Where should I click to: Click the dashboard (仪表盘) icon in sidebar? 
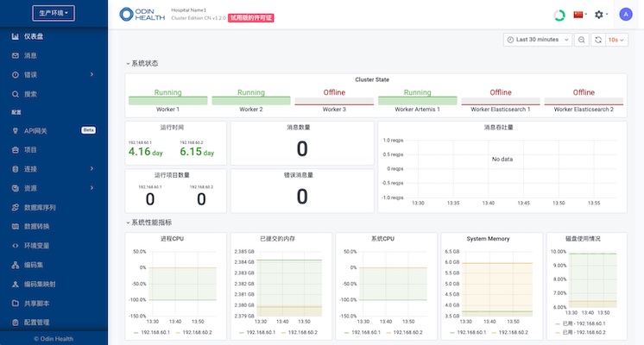click(16, 36)
